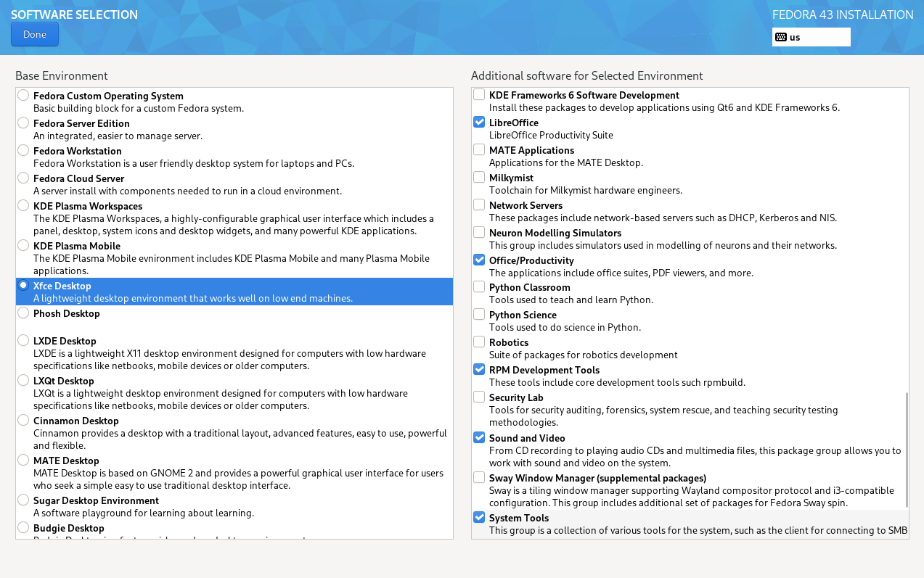Enable the Security Lab package group
This screenshot has width=924, height=578.
[479, 397]
